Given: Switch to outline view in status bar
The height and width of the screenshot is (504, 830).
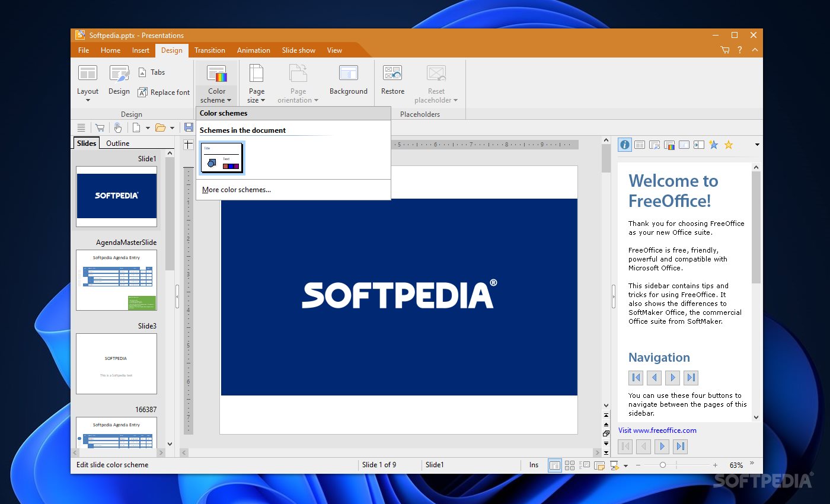Looking at the screenshot, I should 585,465.
